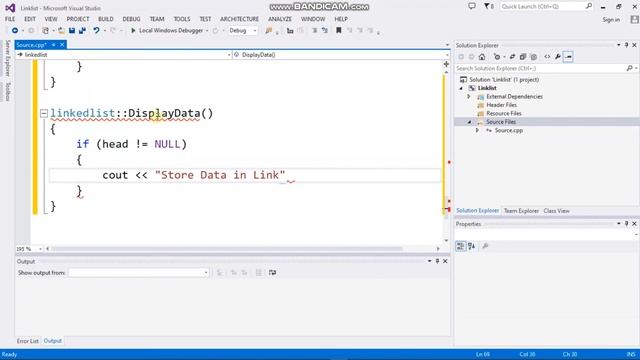Click the New Project toolbar icon
Image resolution: width=640 pixels, height=360 pixels.
point(45,31)
